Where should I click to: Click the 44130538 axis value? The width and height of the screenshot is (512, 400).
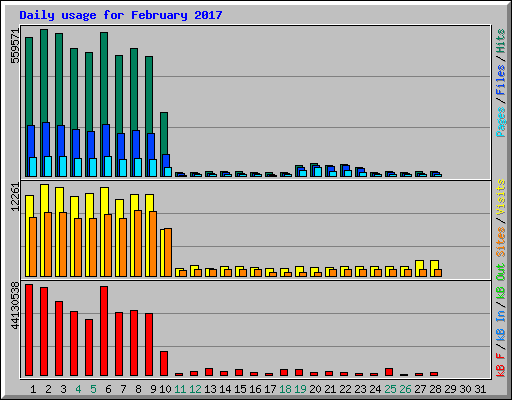(x=15, y=305)
